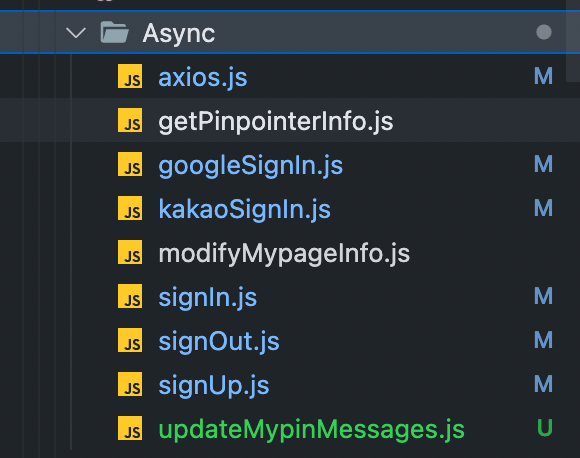
Task: Open googleSignIn.js in the editor
Action: click(x=250, y=166)
